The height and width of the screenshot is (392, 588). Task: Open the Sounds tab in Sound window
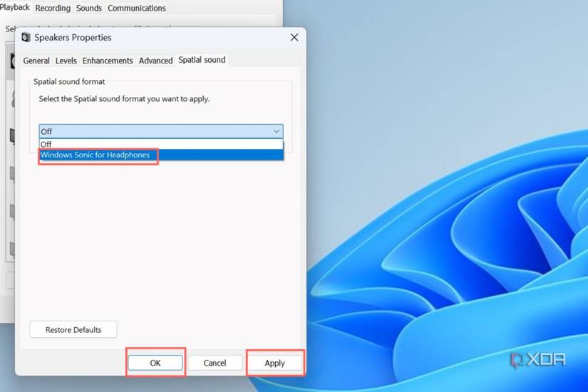89,9
